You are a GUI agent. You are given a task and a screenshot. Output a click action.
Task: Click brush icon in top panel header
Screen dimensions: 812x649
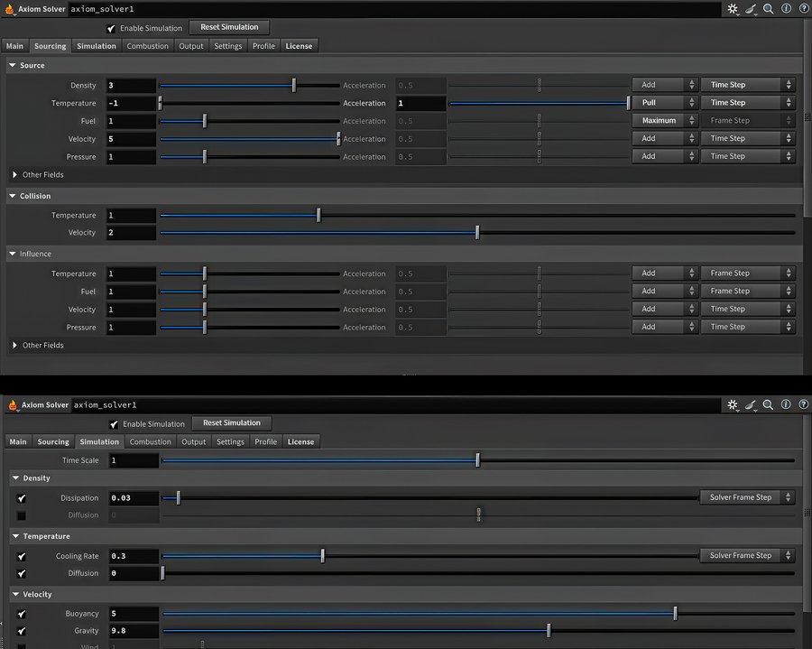pyautogui.click(x=751, y=9)
